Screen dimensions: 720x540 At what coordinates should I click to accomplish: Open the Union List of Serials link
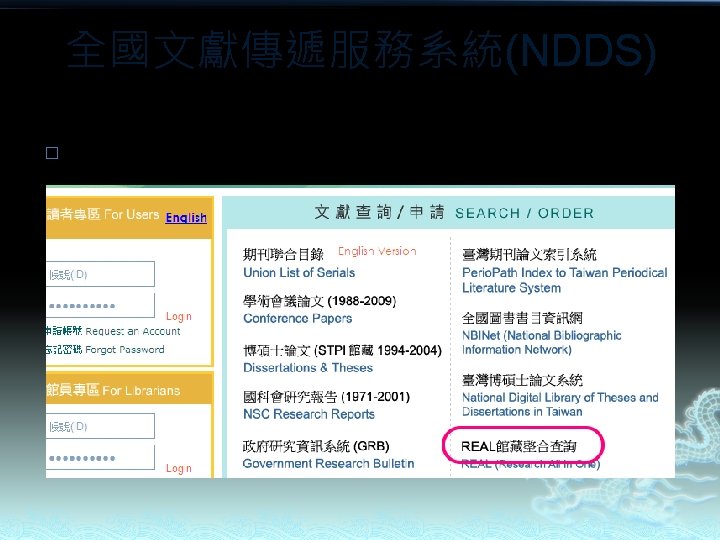tap(299, 273)
